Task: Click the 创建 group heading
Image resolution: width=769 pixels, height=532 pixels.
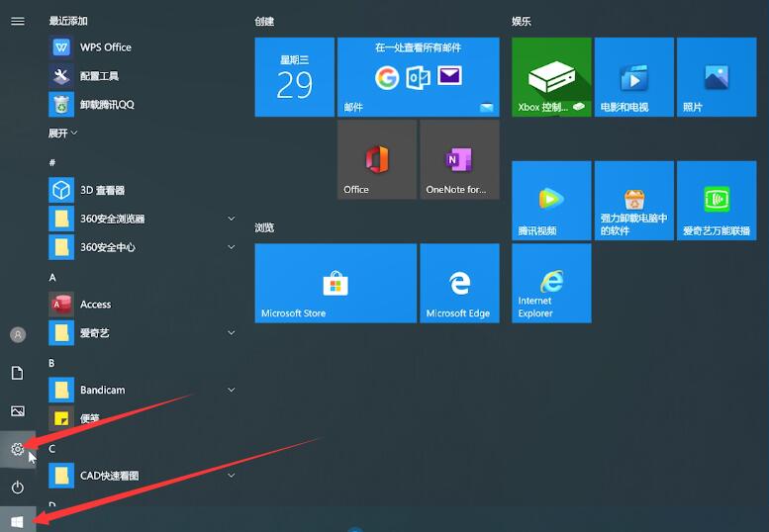Action: (x=264, y=21)
